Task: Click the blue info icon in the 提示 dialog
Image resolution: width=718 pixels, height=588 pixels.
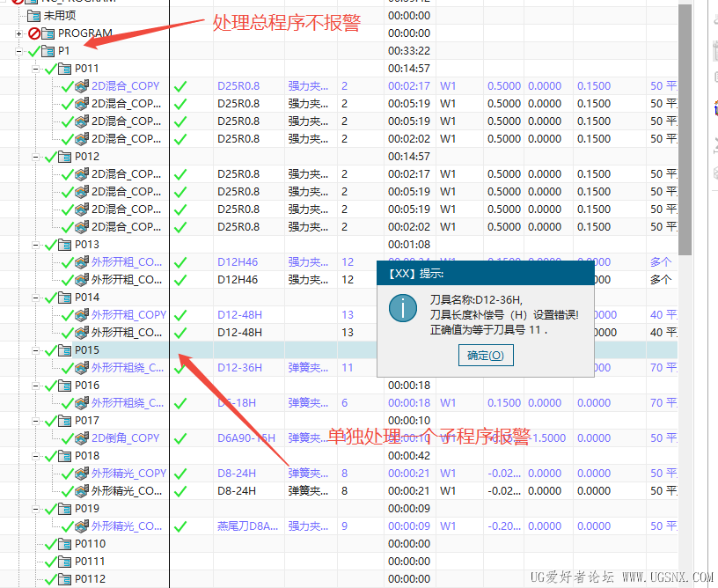Action: (402, 308)
